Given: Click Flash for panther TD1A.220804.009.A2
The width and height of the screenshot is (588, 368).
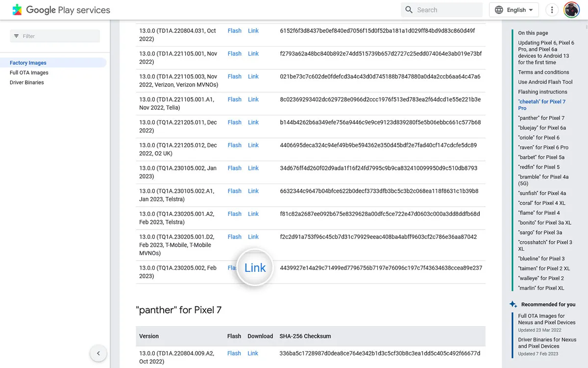Looking at the screenshot, I should [x=234, y=353].
